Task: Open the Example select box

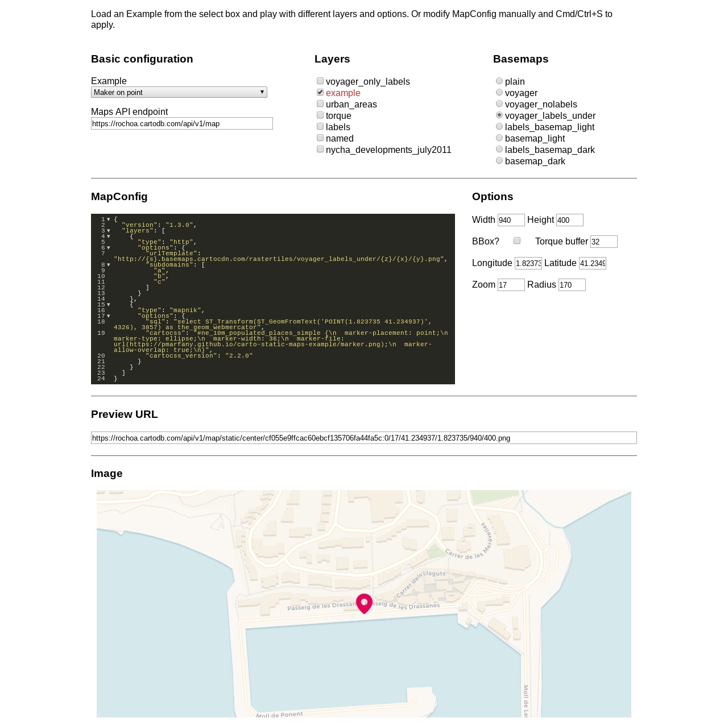Action: point(179,92)
